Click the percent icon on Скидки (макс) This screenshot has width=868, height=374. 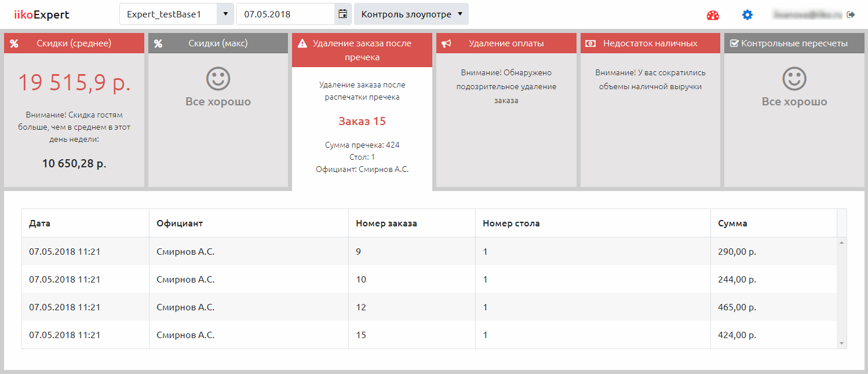click(x=158, y=43)
